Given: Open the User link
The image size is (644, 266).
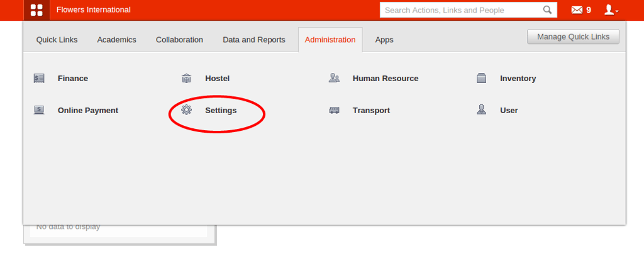Looking at the screenshot, I should tap(509, 111).
